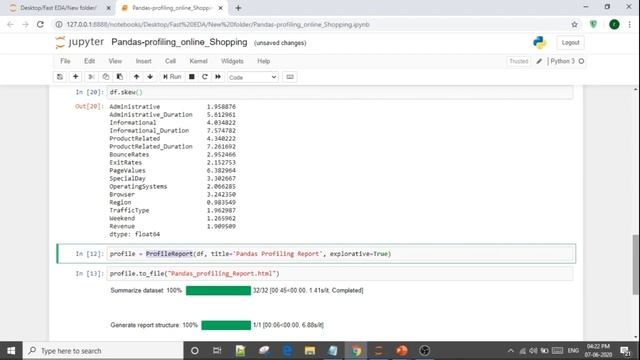Viewport: 640px width, 360px height.
Task: Open the Kernel menu
Action: point(198,61)
